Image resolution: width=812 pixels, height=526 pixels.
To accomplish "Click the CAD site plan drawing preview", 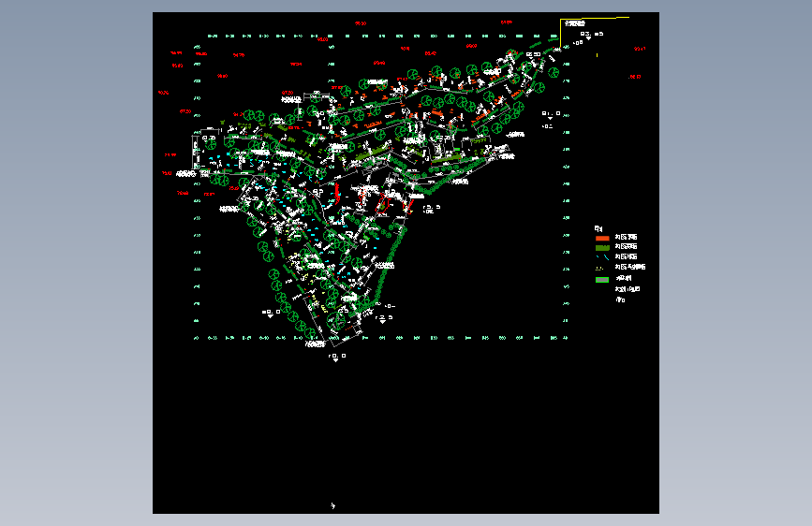I will [x=406, y=263].
